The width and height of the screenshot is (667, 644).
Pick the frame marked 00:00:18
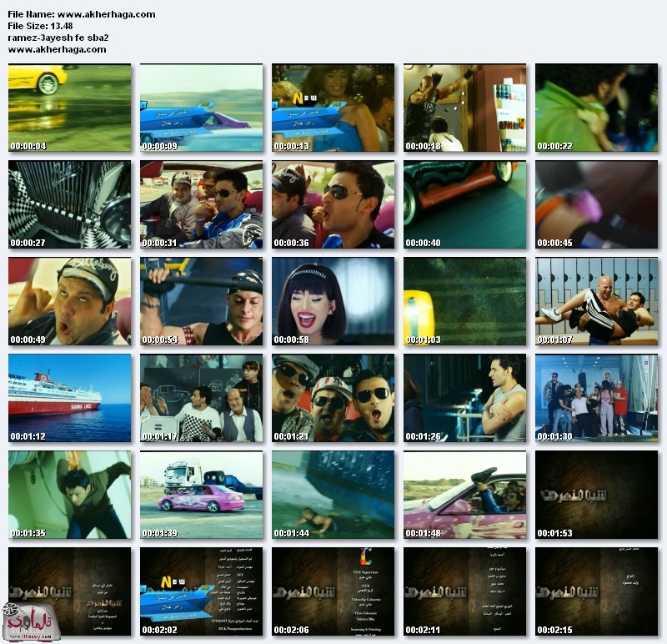click(465, 108)
